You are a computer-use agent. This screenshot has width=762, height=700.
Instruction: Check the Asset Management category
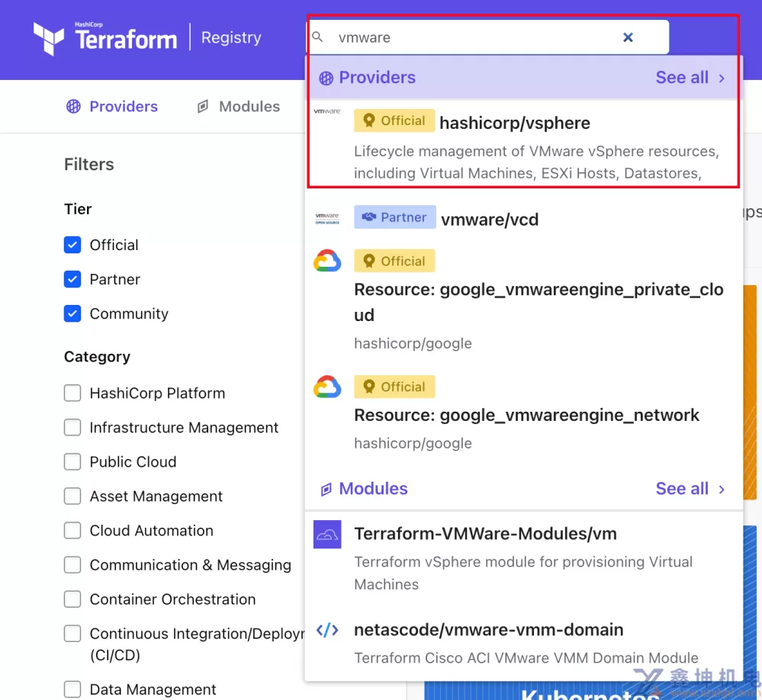pos(72,496)
